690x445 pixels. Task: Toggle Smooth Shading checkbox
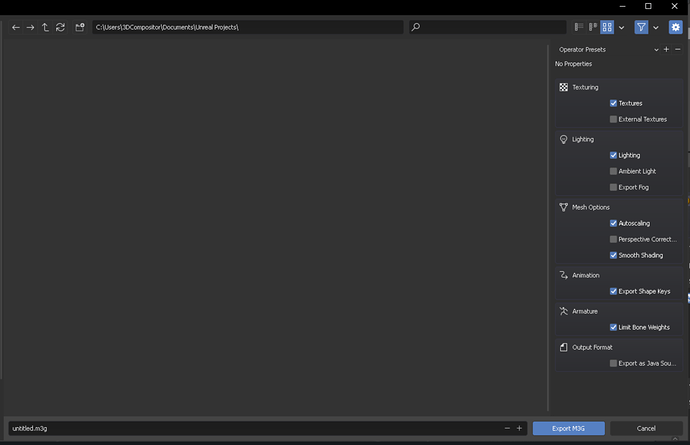click(x=613, y=255)
